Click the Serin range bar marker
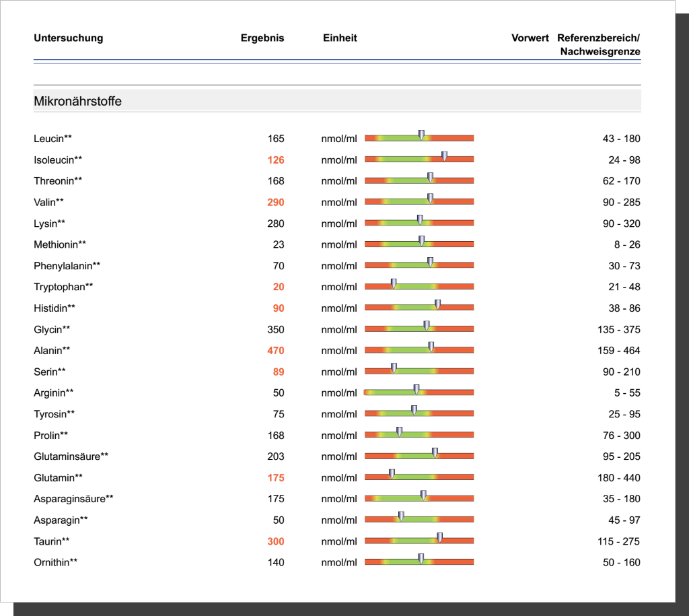This screenshot has width=689, height=616. (x=394, y=369)
